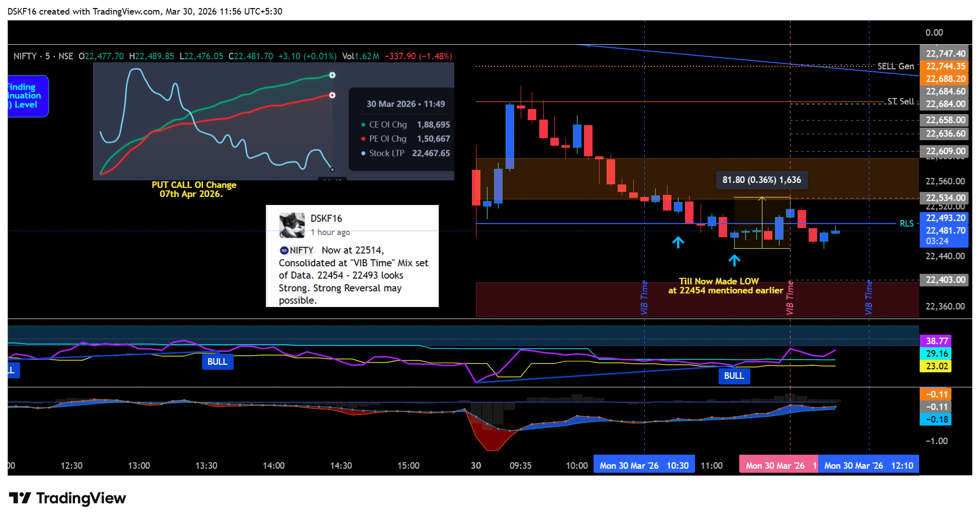Click the blue Stock LTP line endpoint dot

[332, 169]
